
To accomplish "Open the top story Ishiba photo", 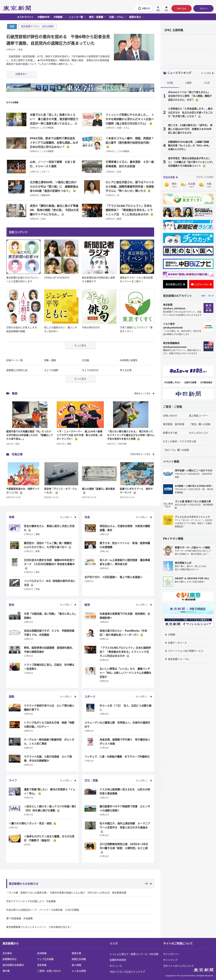I will coord(134,47).
